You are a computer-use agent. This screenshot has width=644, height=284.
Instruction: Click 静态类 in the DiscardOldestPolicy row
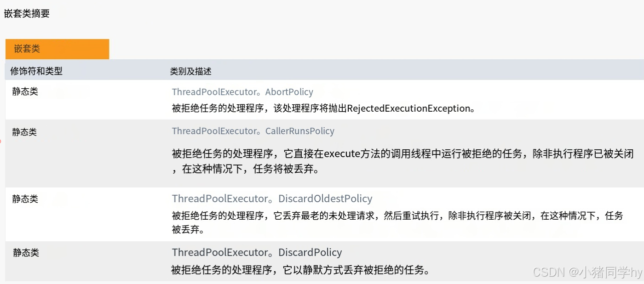pos(25,199)
